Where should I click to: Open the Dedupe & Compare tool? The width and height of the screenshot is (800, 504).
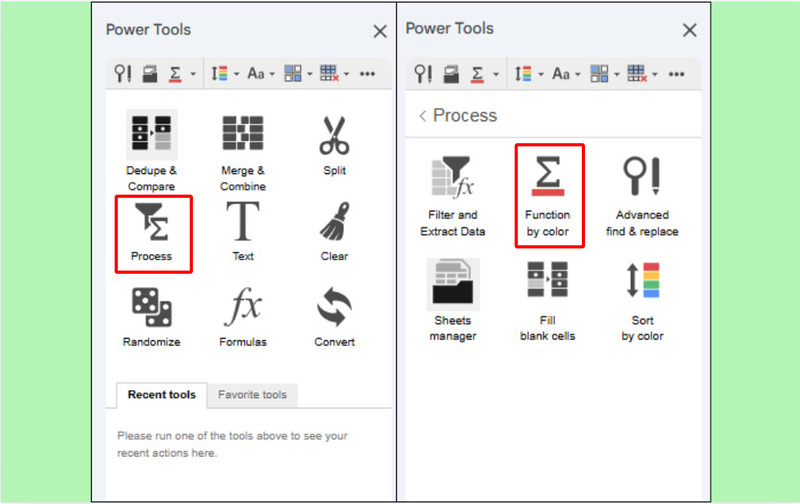[x=151, y=150]
